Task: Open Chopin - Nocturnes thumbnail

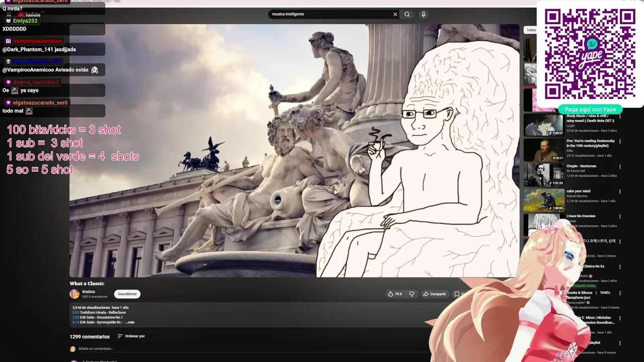Action: click(x=544, y=175)
